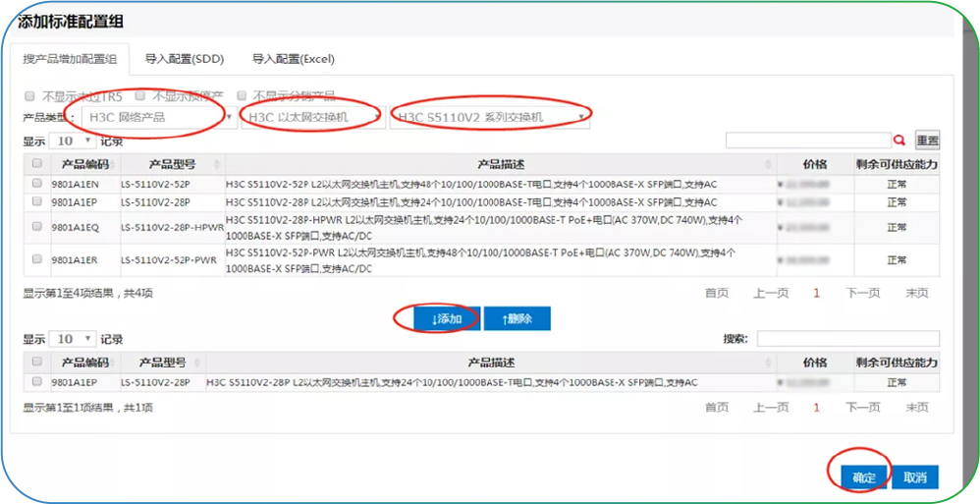Enable the 不显示分销产品 checkbox

242,96
